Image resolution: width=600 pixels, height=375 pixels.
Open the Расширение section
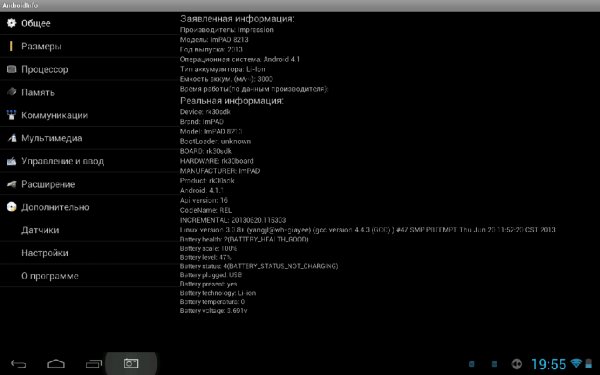click(x=89, y=184)
